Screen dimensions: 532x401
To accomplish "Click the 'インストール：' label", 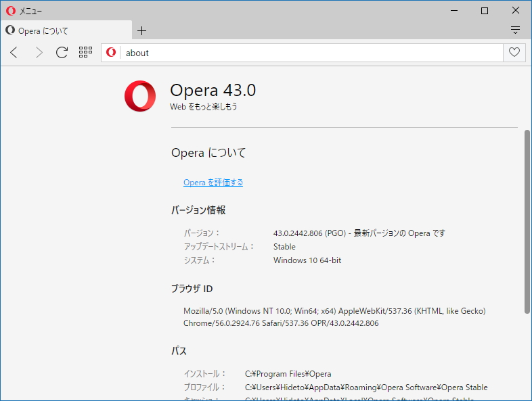I will pyautogui.click(x=205, y=374).
